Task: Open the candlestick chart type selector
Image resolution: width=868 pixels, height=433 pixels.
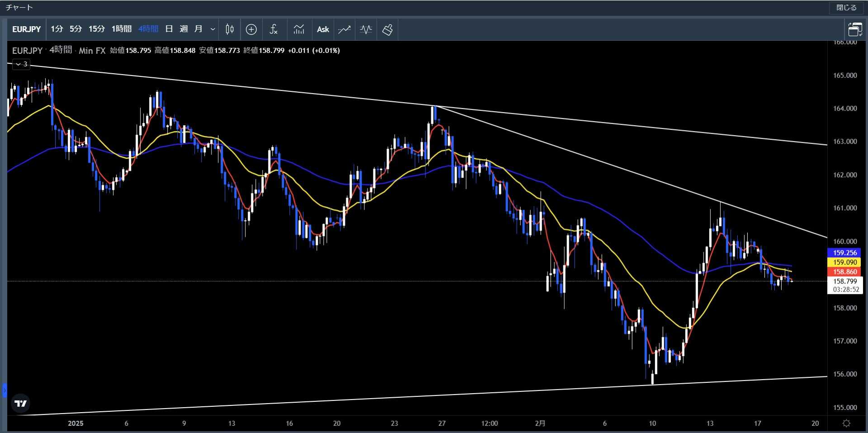Action: pos(230,29)
